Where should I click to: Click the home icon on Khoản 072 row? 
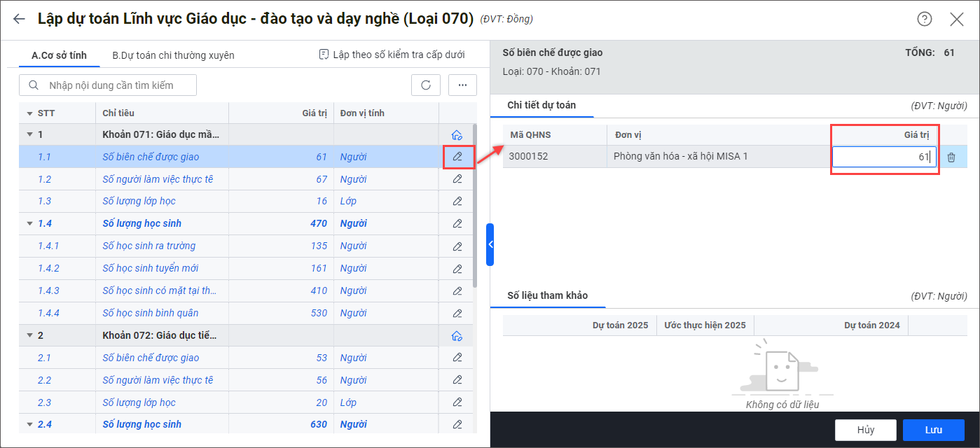(x=457, y=335)
